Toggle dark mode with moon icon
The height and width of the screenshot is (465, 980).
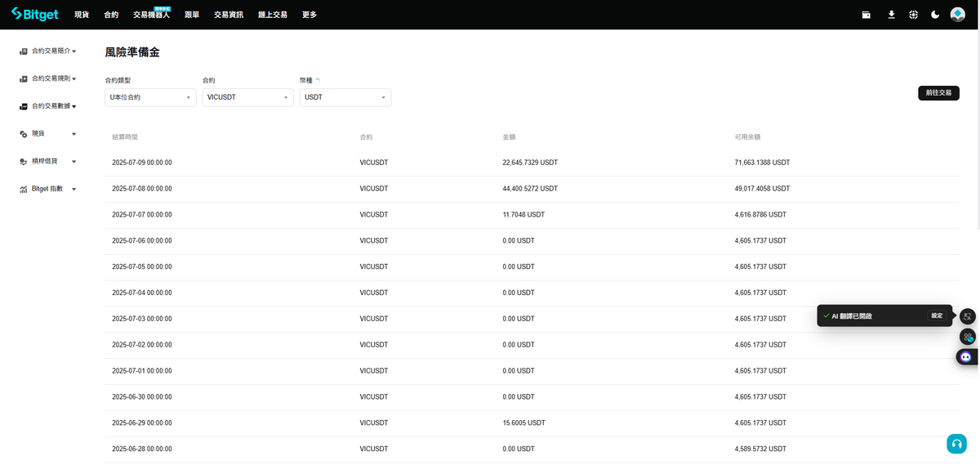[x=935, y=15]
